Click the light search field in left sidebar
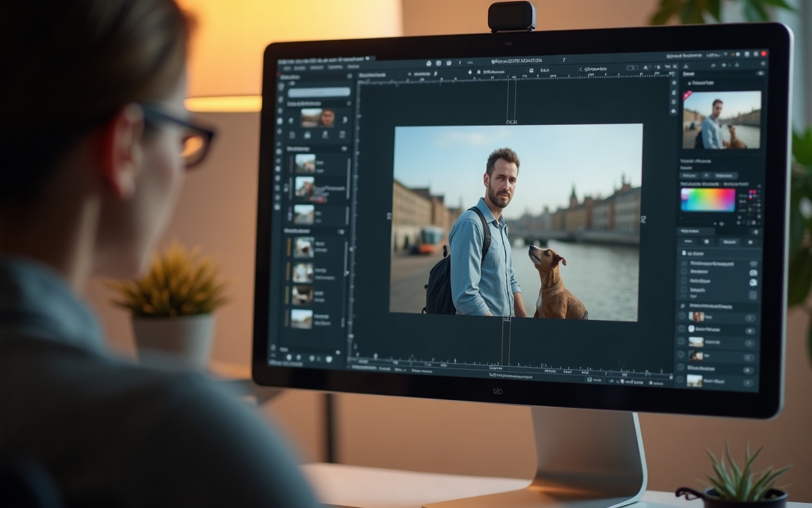Viewport: 812px width, 508px height. click(x=319, y=91)
